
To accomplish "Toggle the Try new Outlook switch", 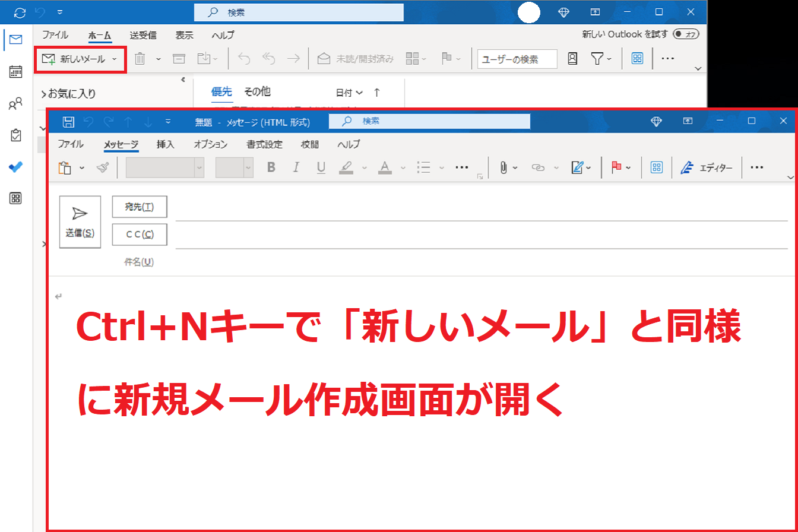I will click(686, 34).
